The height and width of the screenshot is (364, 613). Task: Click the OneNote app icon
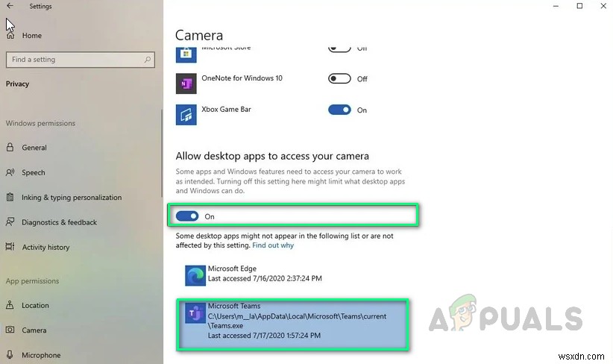tap(186, 84)
